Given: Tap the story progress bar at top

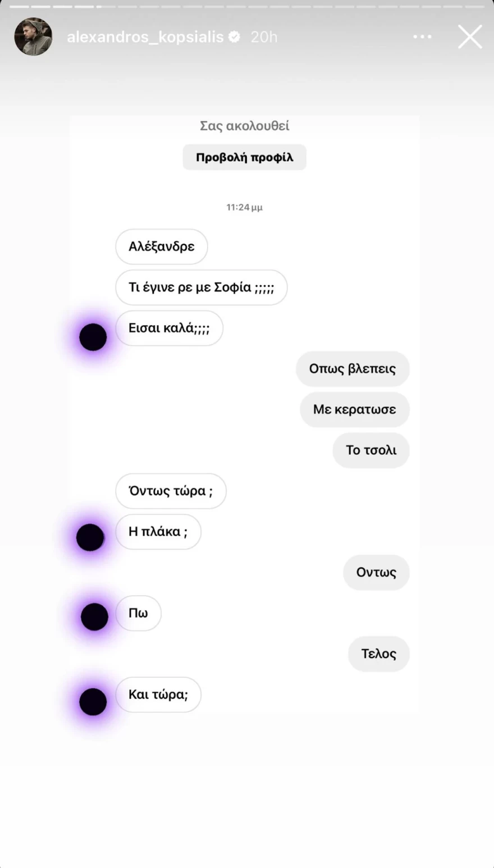Looking at the screenshot, I should coord(247,7).
